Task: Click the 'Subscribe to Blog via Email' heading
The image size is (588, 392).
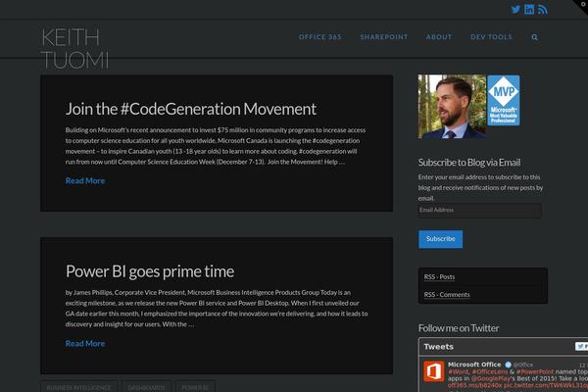Action: pyautogui.click(x=469, y=163)
